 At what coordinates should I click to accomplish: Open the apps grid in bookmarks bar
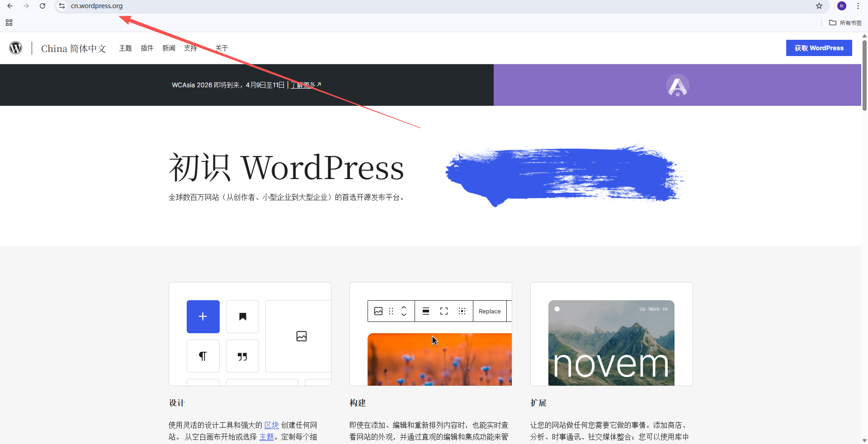[9, 23]
